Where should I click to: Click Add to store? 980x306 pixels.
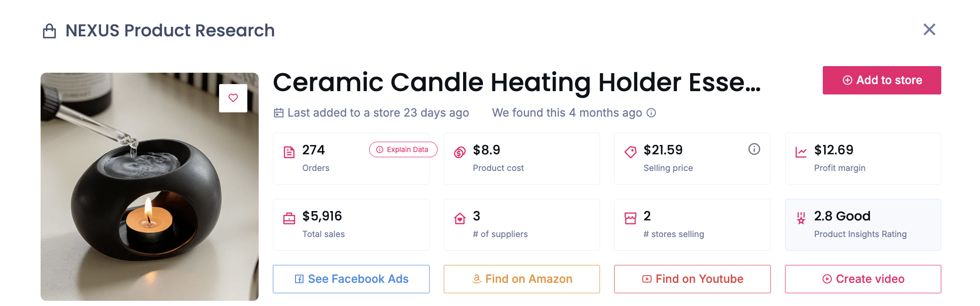881,80
